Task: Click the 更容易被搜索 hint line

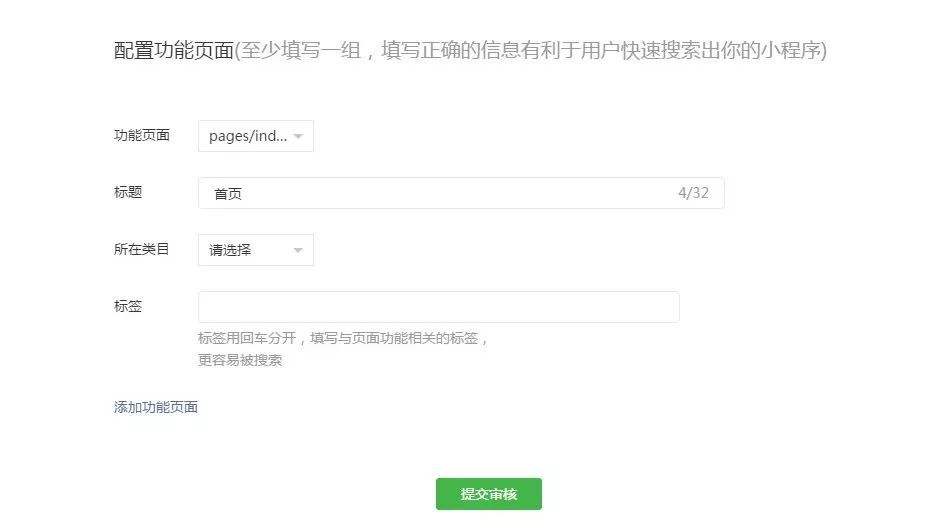Action: tap(240, 360)
